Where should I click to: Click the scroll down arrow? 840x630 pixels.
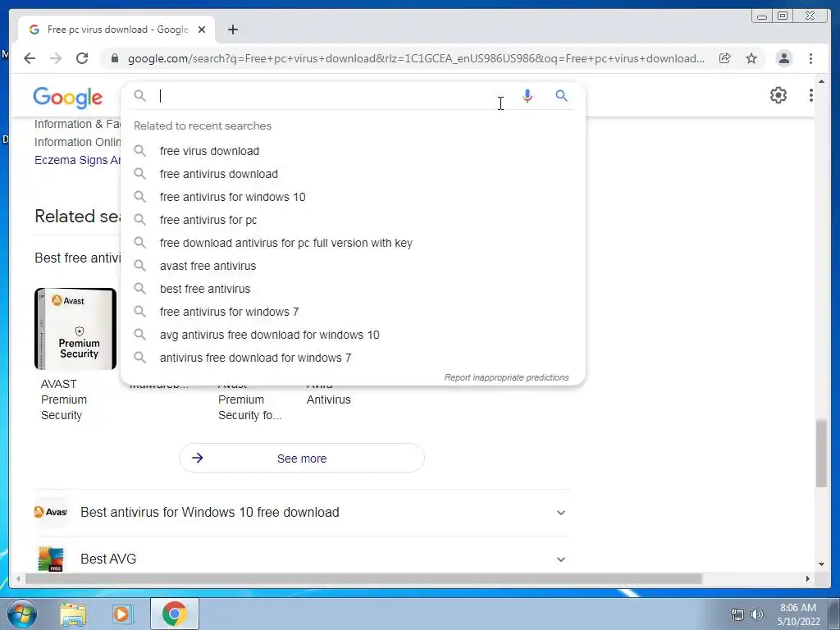821,564
